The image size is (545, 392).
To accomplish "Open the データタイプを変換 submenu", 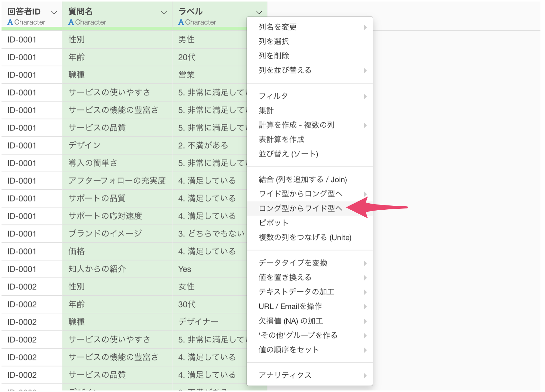I will (293, 263).
